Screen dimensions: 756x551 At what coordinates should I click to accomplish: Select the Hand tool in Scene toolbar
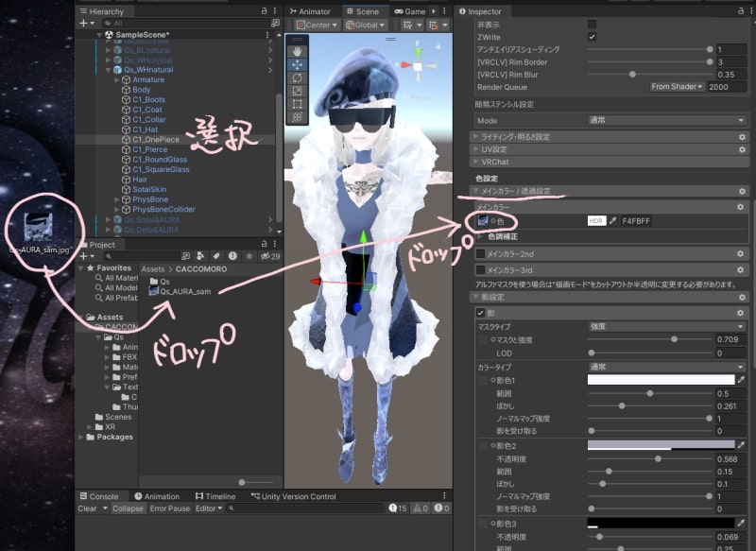298,50
